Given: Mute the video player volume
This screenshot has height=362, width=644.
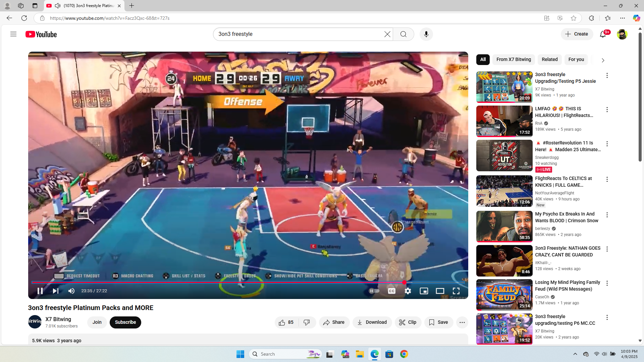Looking at the screenshot, I should [71, 291].
